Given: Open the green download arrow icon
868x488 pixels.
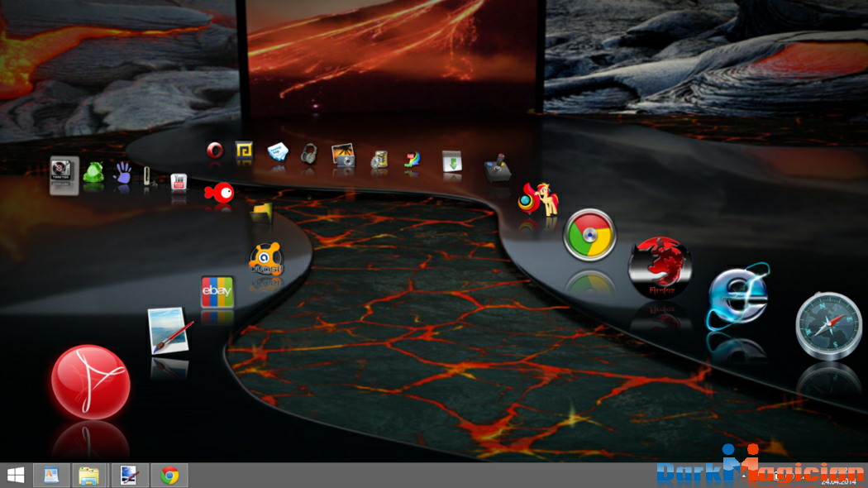Looking at the screenshot, I should coord(451,161).
